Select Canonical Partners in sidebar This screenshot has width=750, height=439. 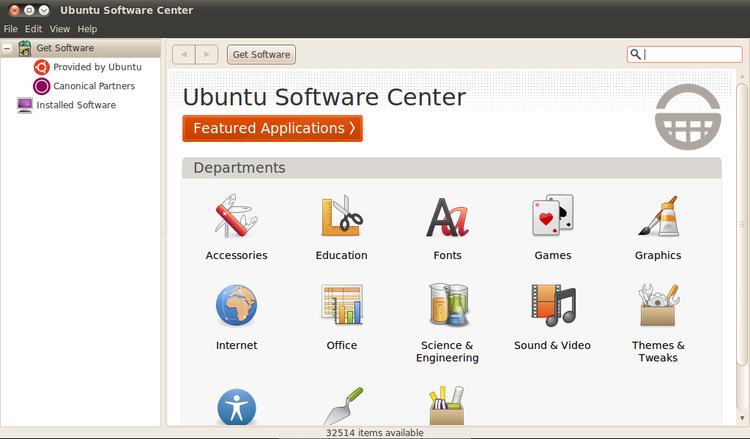pos(94,86)
